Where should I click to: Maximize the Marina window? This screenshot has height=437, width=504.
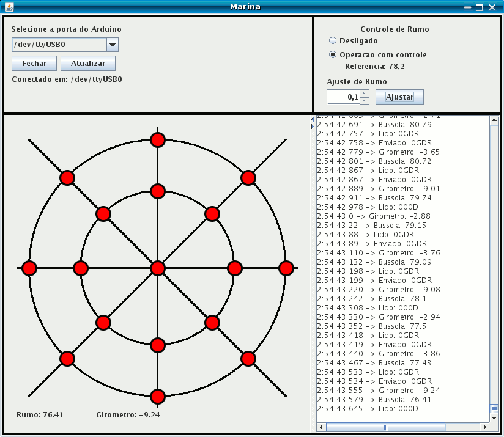480,7
